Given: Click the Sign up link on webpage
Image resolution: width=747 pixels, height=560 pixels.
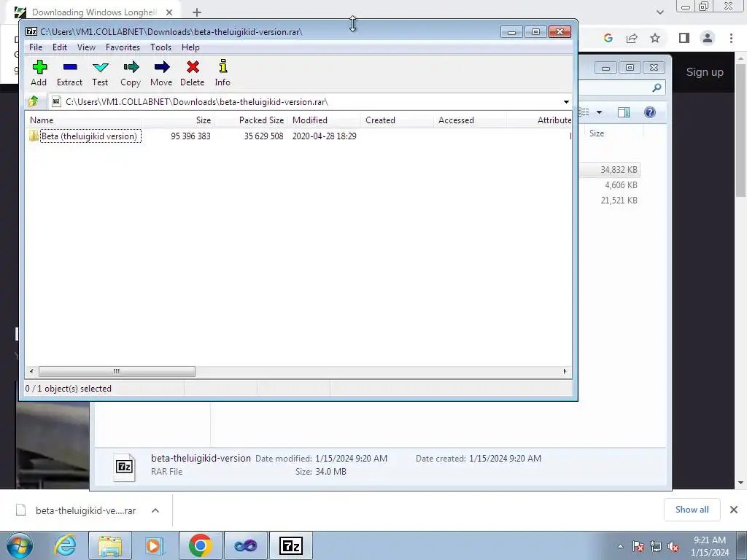Looking at the screenshot, I should click(705, 72).
